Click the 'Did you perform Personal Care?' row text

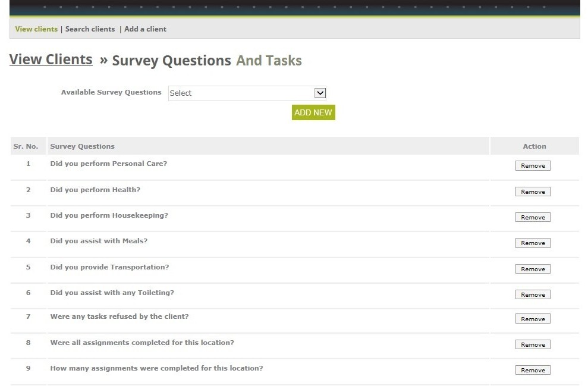click(109, 164)
